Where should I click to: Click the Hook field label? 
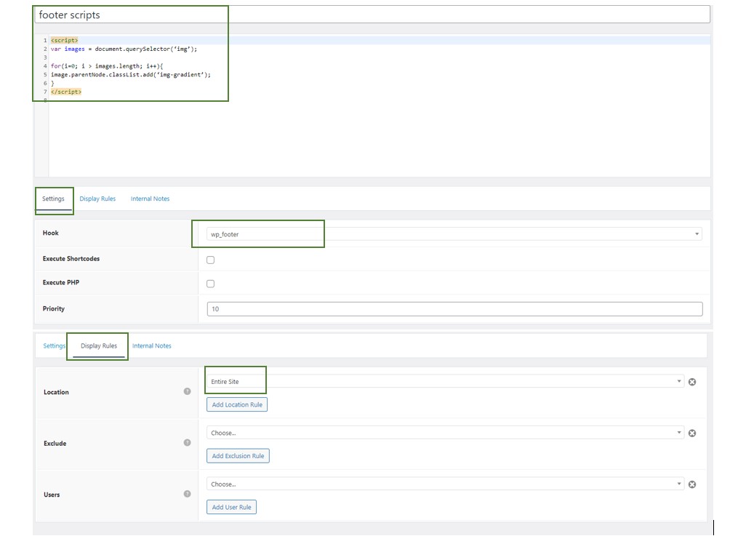[x=51, y=233]
